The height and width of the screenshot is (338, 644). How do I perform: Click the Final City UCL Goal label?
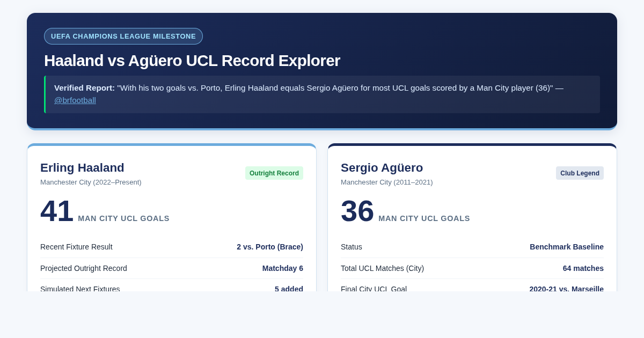coord(374,289)
